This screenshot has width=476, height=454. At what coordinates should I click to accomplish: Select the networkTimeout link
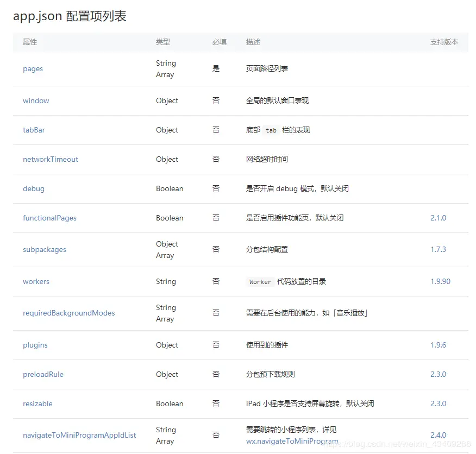click(x=50, y=159)
